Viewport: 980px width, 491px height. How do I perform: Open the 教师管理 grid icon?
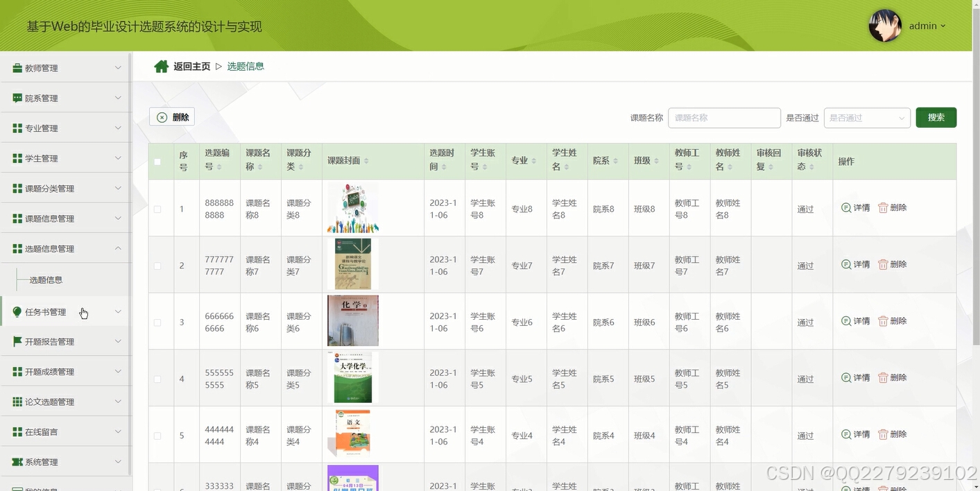coord(17,67)
